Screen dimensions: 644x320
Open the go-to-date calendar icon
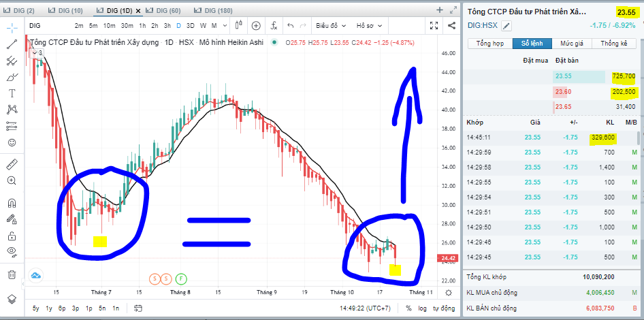click(x=138, y=308)
